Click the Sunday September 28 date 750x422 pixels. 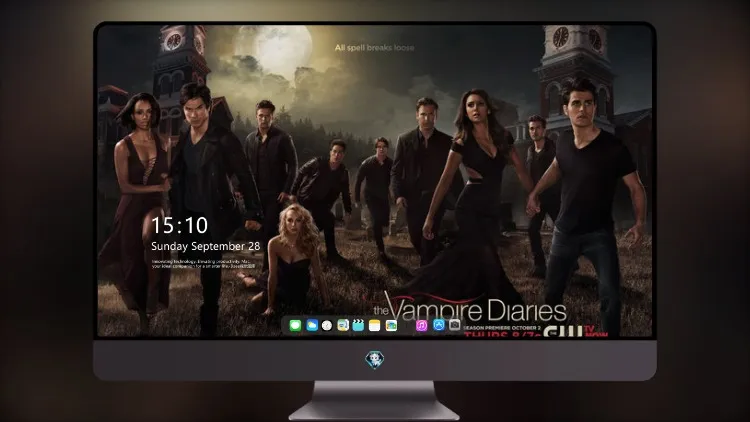[x=206, y=246]
